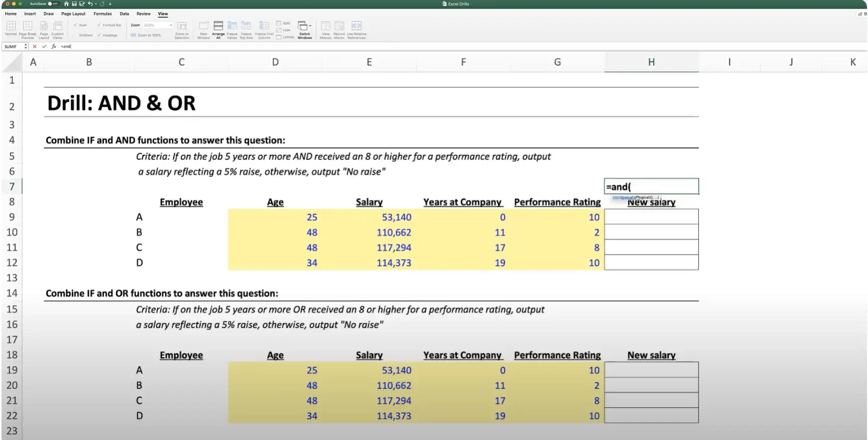Click the Record Macro icon
Viewport: 868px width, 440px height.
(x=339, y=27)
